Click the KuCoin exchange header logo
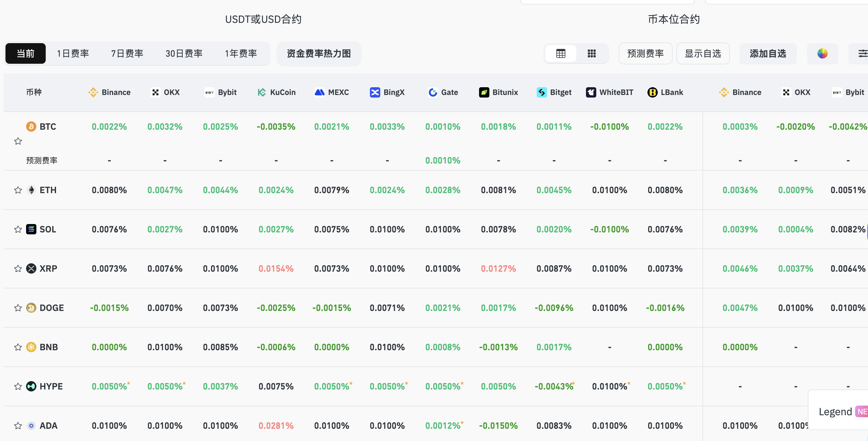Screen dimensions: 868x441 click(x=262, y=92)
